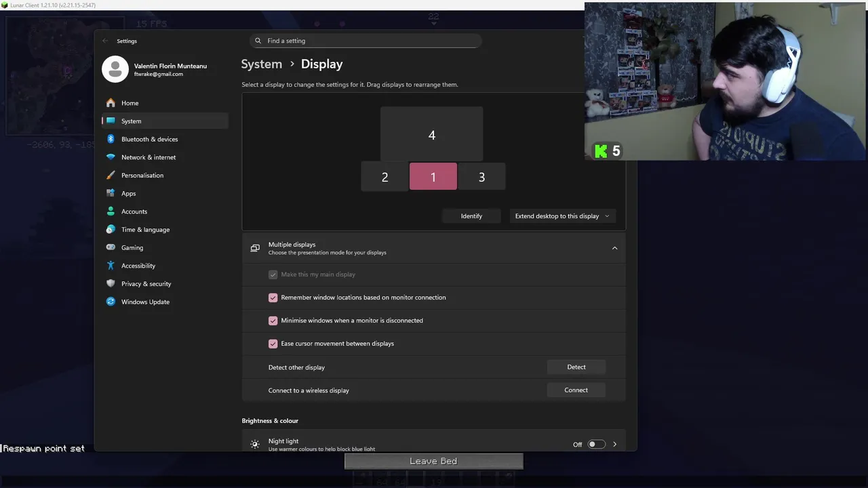Click the Personalisation paintbrush icon

[x=111, y=175]
